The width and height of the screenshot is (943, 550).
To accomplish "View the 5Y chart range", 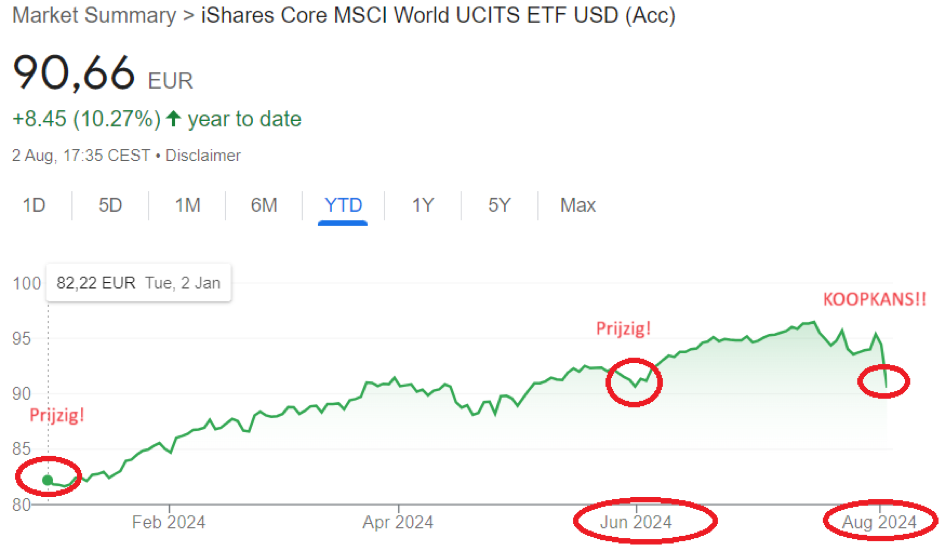I will [x=499, y=205].
